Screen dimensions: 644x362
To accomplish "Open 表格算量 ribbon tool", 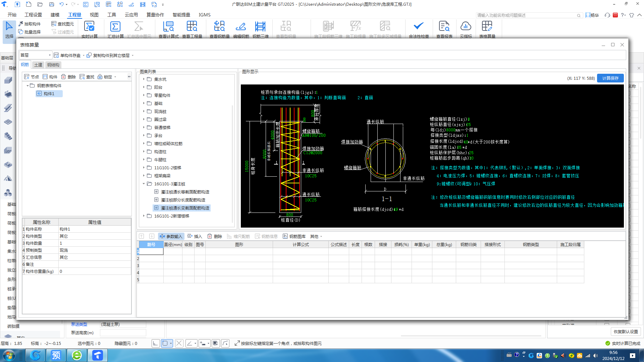I will 487,29.
